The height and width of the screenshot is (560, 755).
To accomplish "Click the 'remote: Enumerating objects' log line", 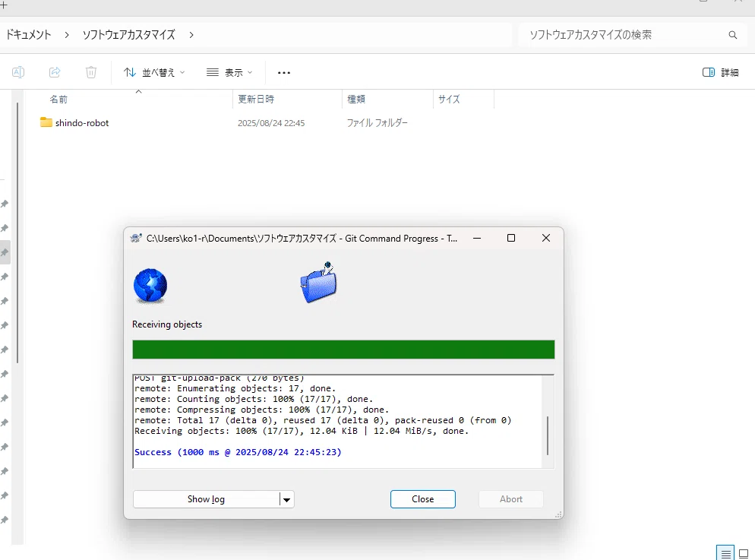I will click(235, 388).
